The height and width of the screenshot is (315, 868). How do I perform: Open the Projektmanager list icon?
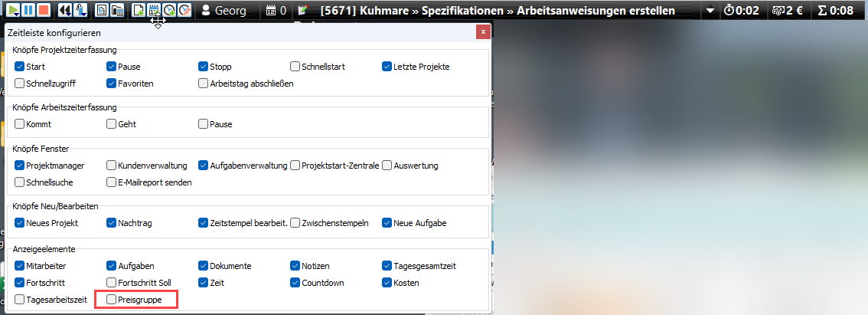(x=102, y=11)
